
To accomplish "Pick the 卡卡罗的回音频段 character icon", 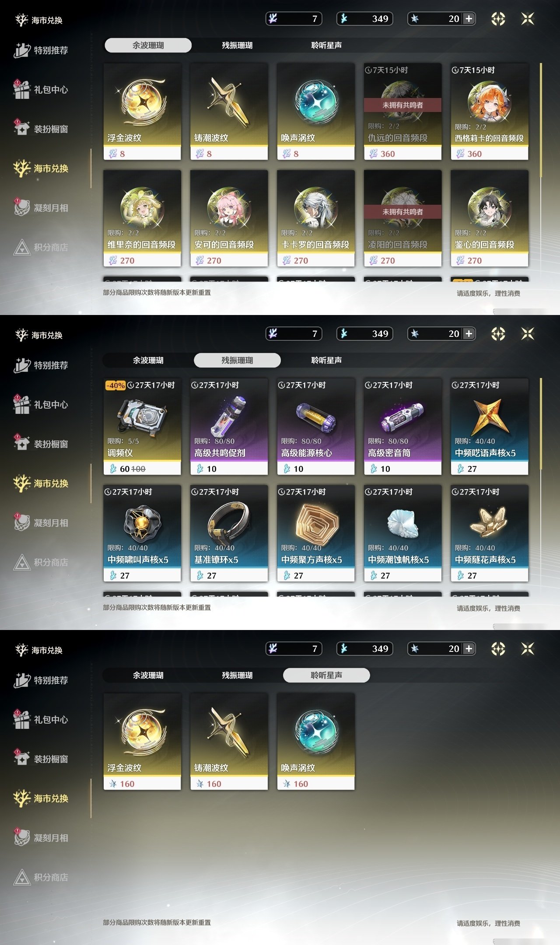I will (315, 208).
